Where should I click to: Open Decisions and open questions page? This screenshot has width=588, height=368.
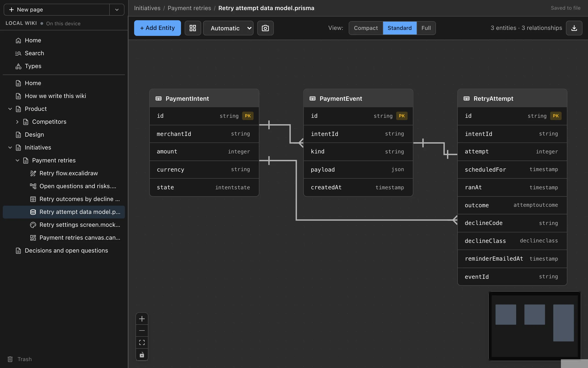pyautogui.click(x=64, y=250)
